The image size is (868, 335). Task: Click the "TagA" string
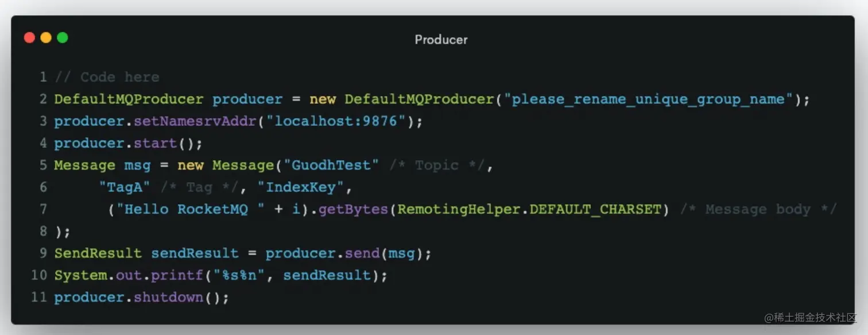point(125,187)
